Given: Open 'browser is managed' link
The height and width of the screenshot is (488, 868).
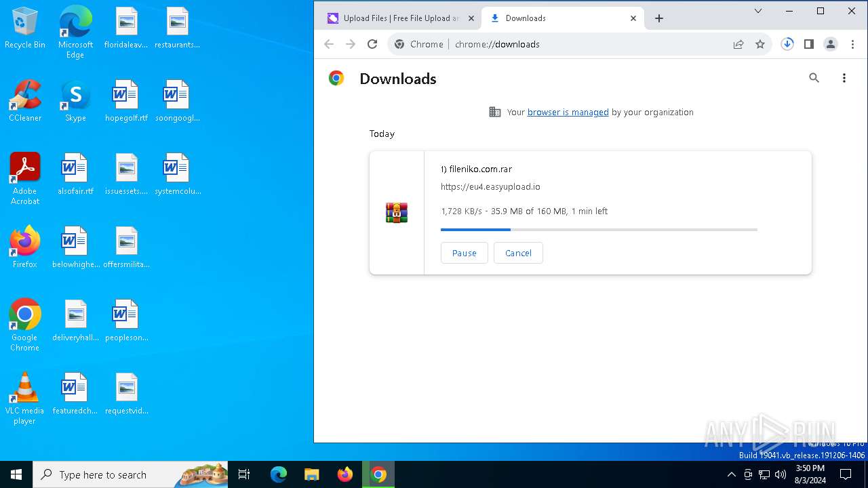Looking at the screenshot, I should point(568,113).
